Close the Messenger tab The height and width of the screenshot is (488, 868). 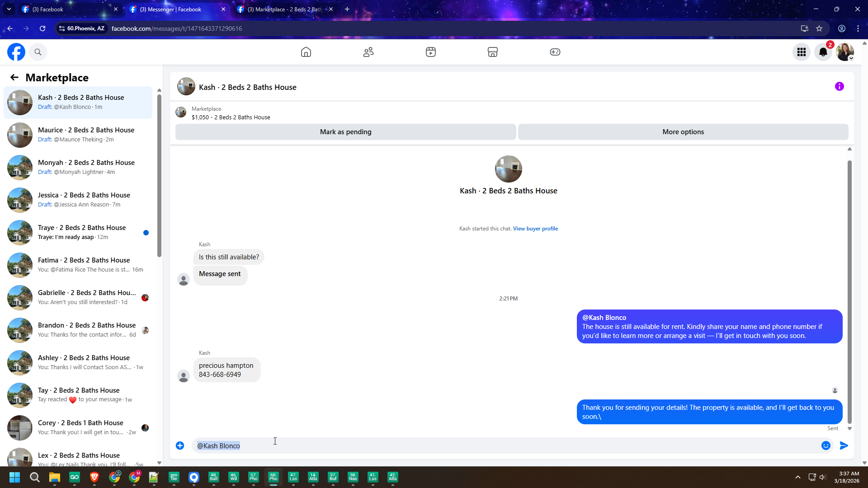[223, 9]
